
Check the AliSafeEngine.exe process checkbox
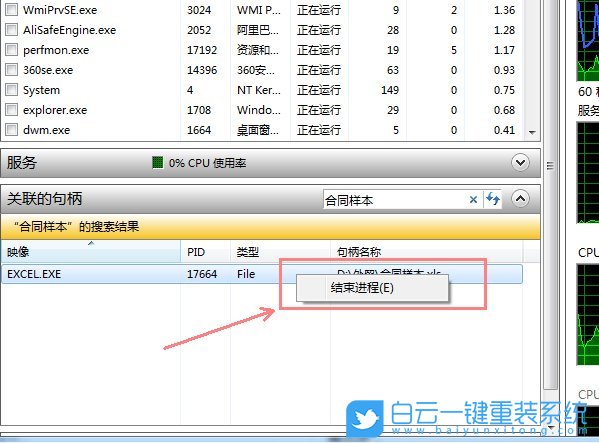click(x=11, y=29)
